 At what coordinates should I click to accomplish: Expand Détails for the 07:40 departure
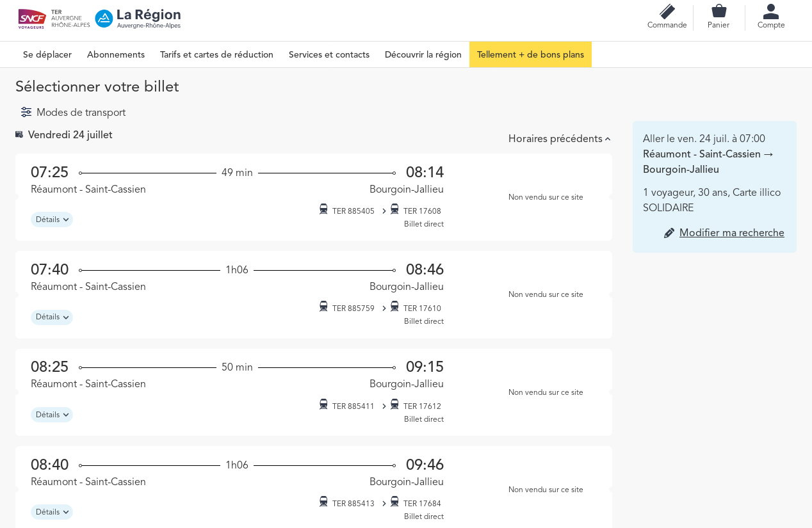pyautogui.click(x=52, y=317)
